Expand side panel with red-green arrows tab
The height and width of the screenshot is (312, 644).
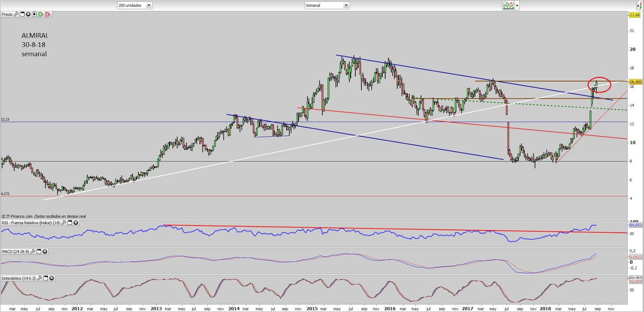[640, 5]
